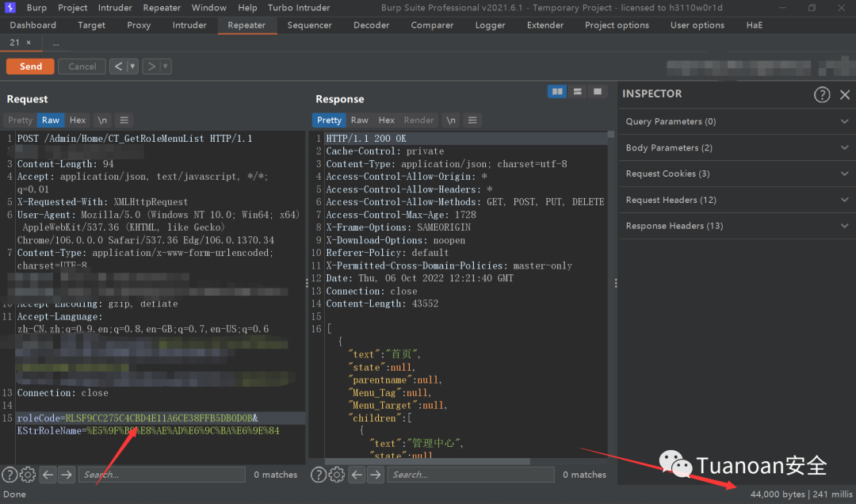Open history back dropdown arrow

coord(132,67)
